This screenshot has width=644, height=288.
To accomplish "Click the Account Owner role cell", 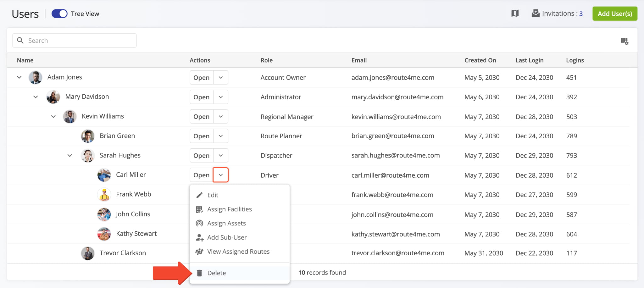I will click(283, 77).
